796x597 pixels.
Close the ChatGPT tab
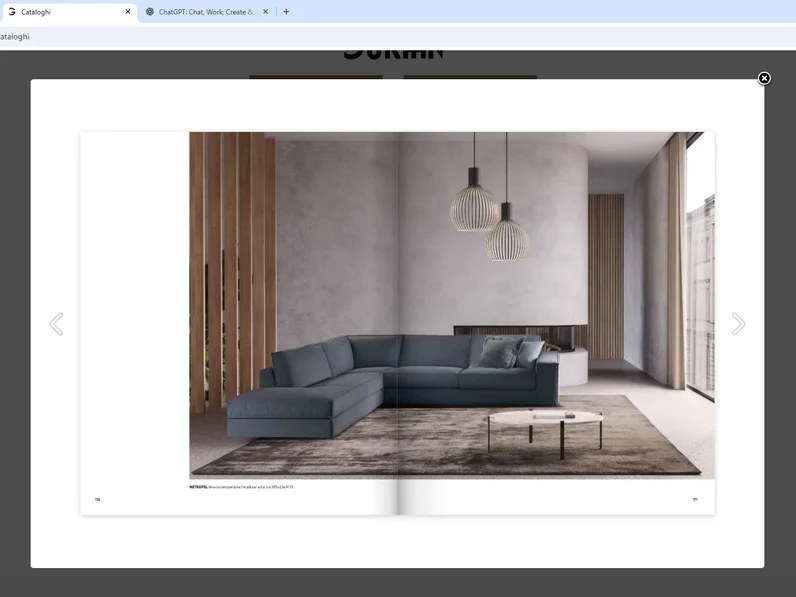(x=265, y=12)
